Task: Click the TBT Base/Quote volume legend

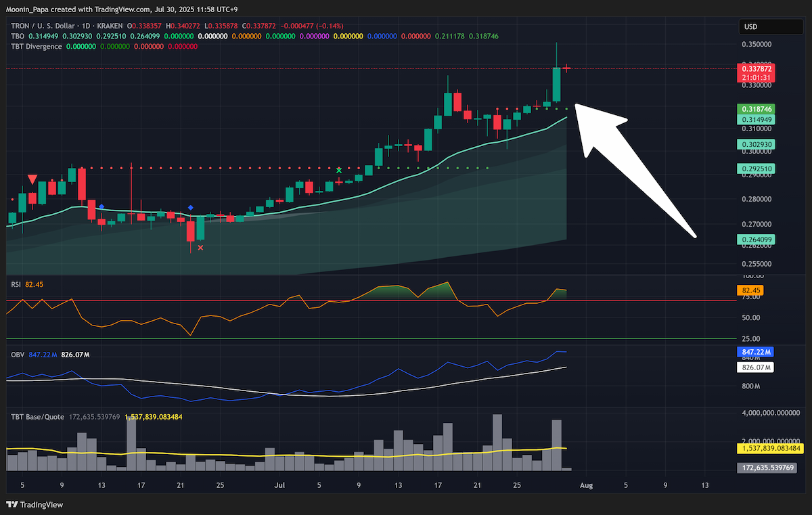Action: click(x=39, y=416)
